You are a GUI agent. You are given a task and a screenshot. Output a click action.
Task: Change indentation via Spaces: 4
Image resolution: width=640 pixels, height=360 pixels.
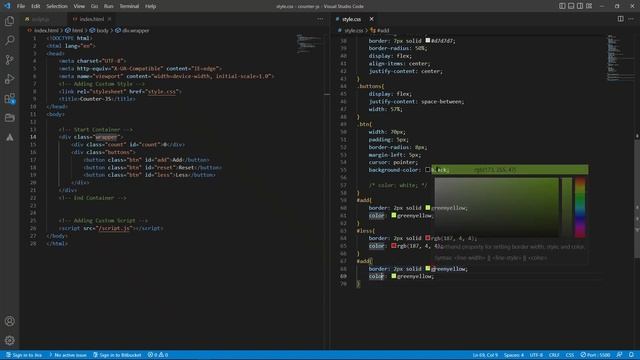point(513,355)
